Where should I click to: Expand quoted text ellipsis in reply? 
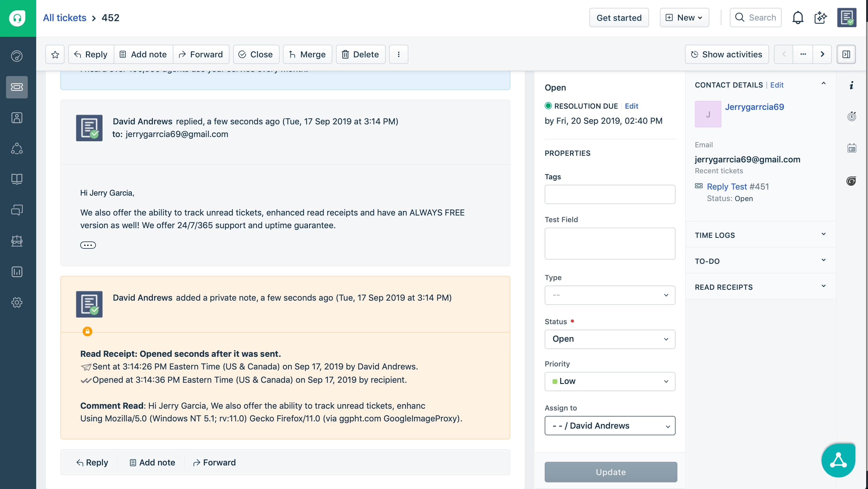click(x=88, y=245)
